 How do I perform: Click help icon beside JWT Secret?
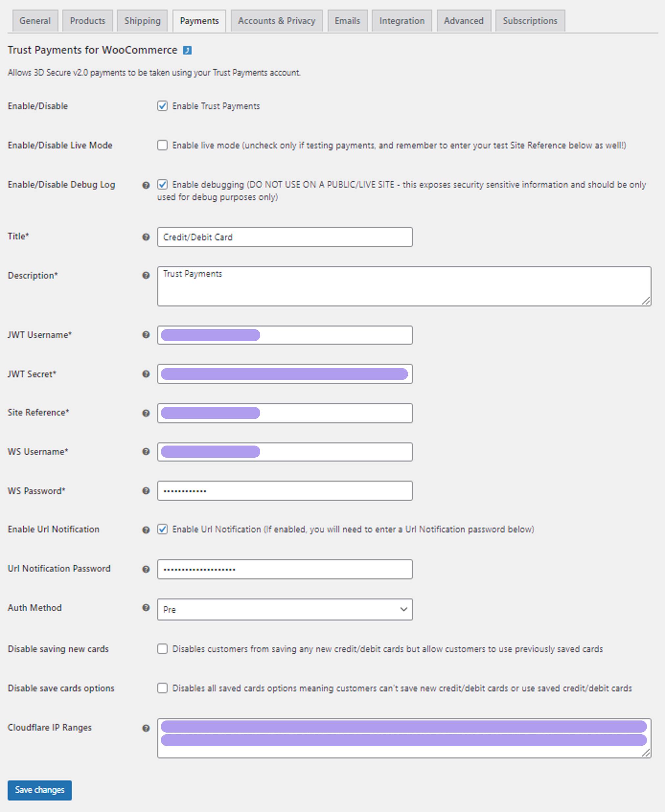click(145, 374)
